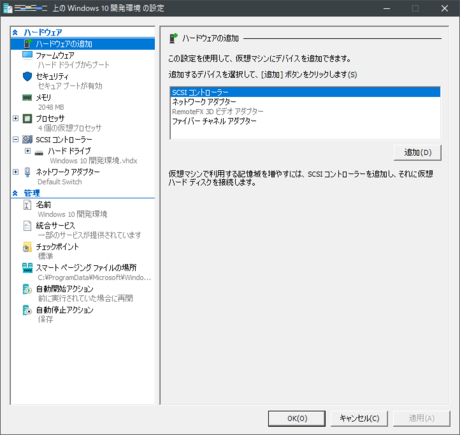This screenshot has width=460, height=435.
Task: Click the スマート ページング ファイルの場所 icon
Action: click(27, 268)
